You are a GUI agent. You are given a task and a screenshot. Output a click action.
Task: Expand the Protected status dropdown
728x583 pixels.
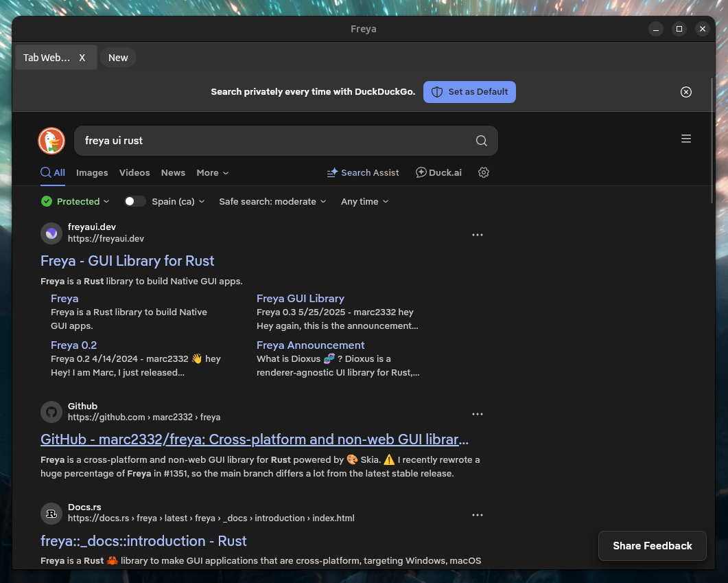pos(75,201)
